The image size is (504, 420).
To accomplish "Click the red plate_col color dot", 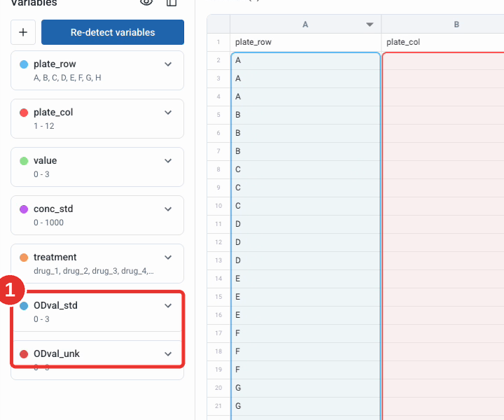I will pyautogui.click(x=24, y=113).
